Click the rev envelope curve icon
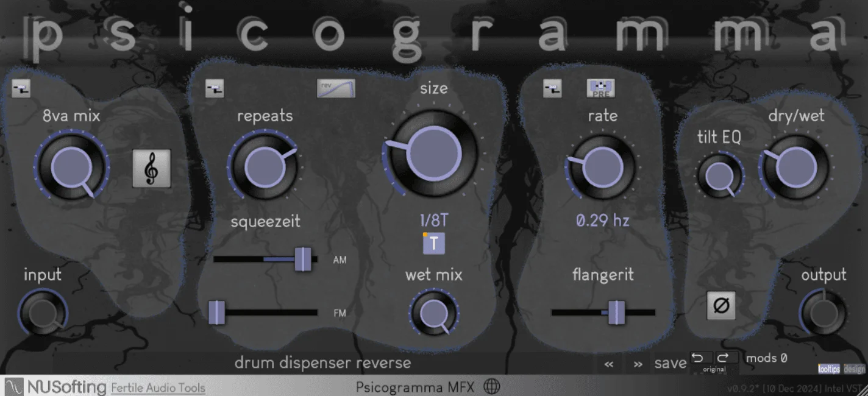The image size is (868, 396). (336, 88)
